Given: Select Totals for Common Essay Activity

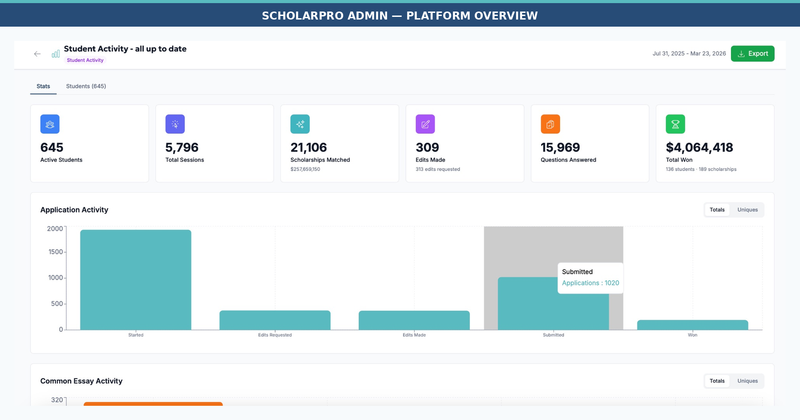Looking at the screenshot, I should click(x=716, y=381).
